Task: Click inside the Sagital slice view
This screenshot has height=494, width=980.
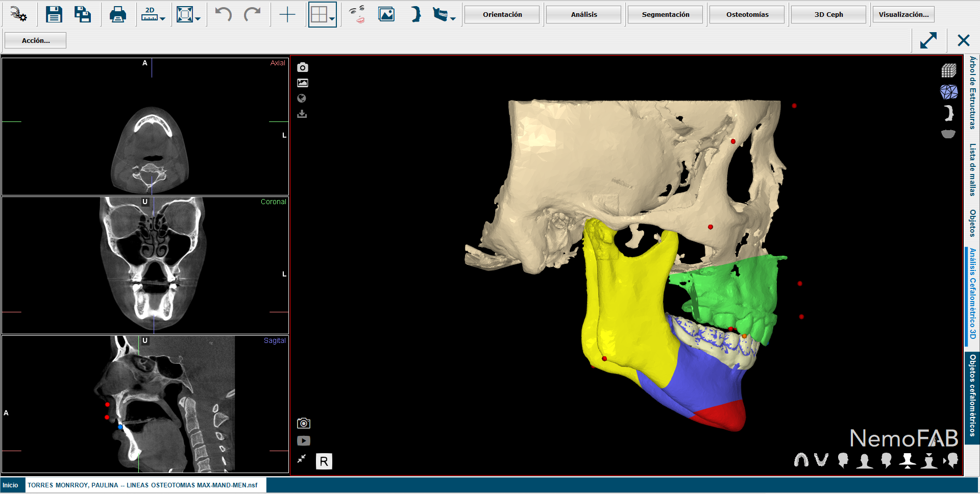Action: (x=145, y=404)
